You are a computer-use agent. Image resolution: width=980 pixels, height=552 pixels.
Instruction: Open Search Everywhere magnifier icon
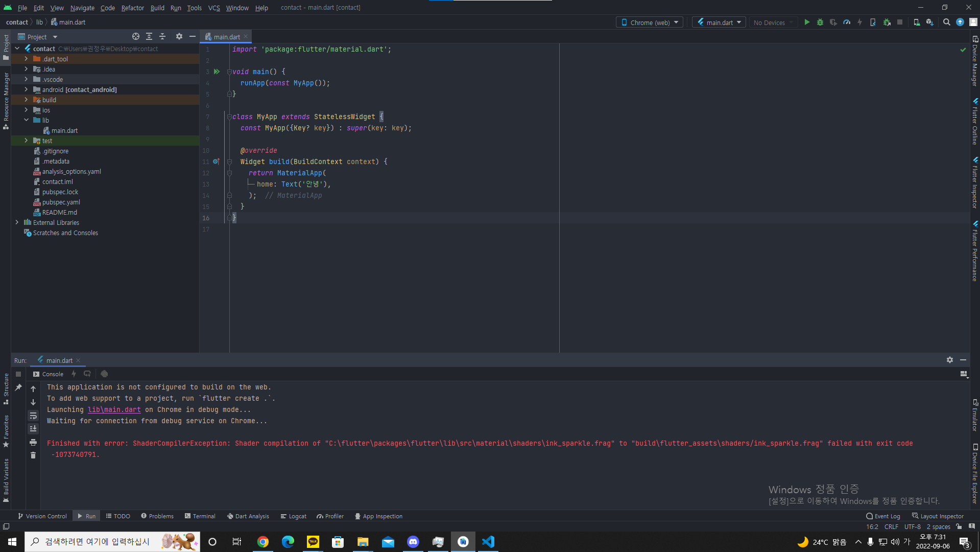coord(947,22)
